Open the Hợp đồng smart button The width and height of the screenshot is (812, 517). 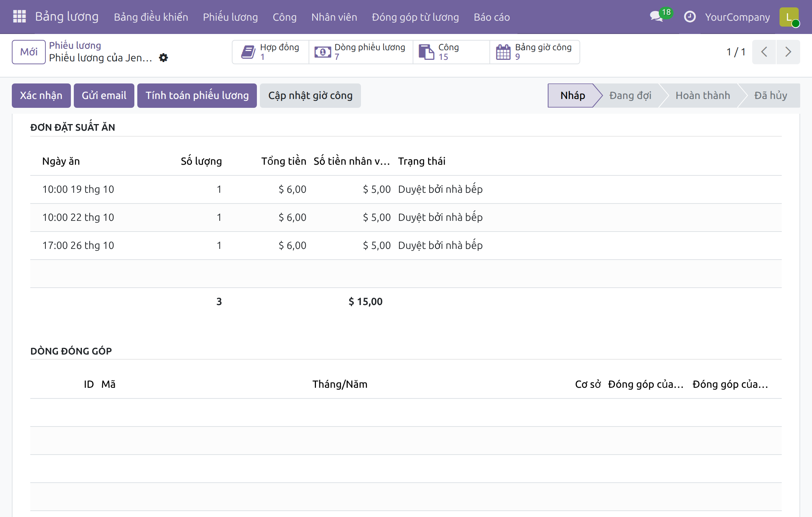point(271,52)
